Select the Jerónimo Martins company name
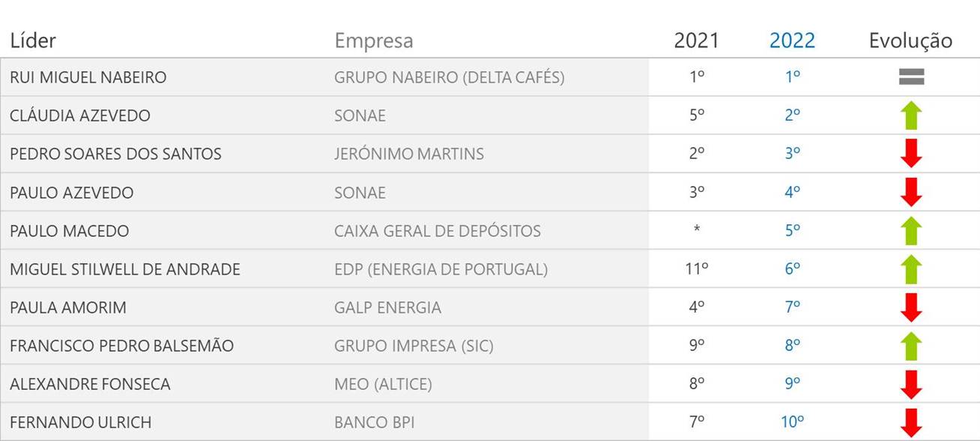 coord(409,154)
